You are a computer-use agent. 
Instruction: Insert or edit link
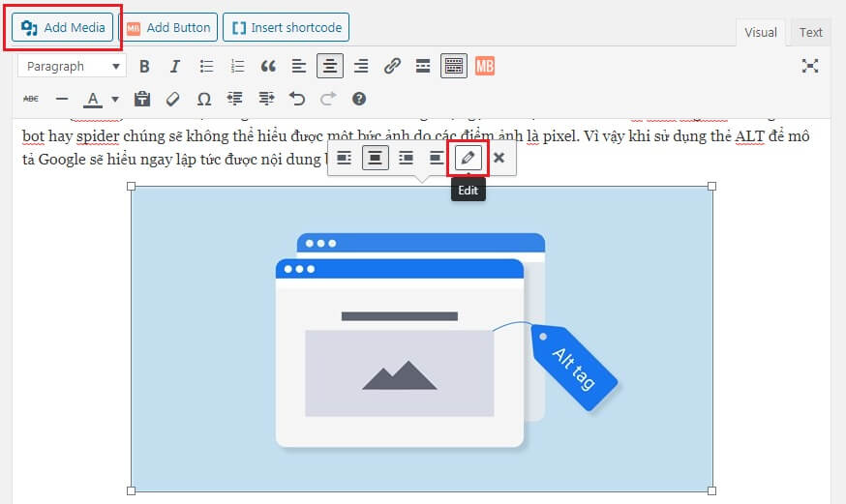392,67
